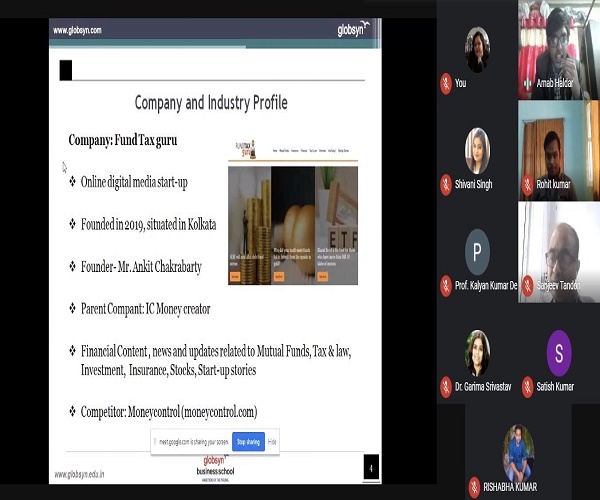
Task: Click muted mic icon for Sanjeev Tandon
Action: click(x=527, y=284)
